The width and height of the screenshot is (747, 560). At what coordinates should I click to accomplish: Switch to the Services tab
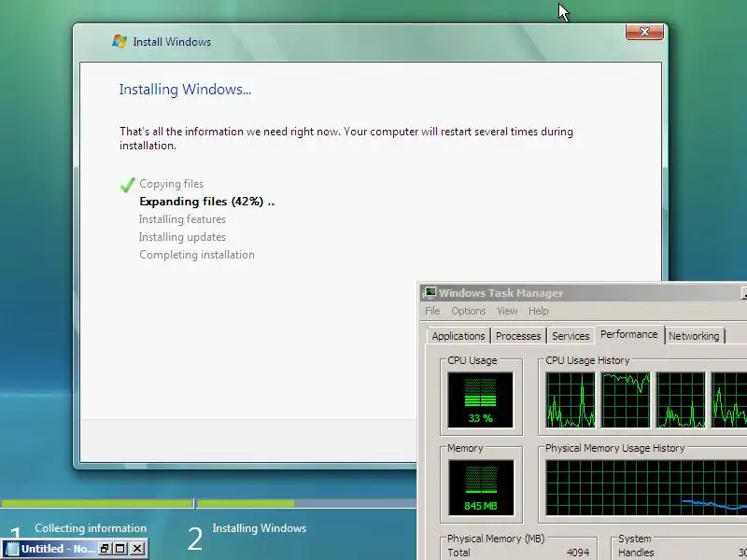point(571,336)
